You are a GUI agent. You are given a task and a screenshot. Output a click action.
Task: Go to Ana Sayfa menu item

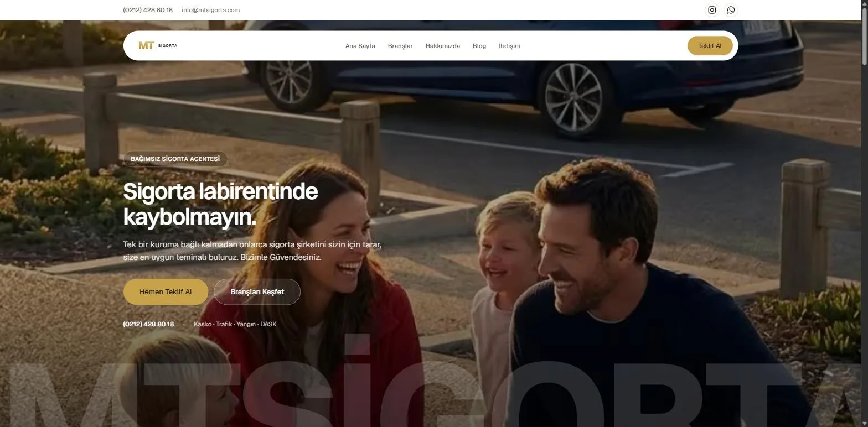[360, 46]
